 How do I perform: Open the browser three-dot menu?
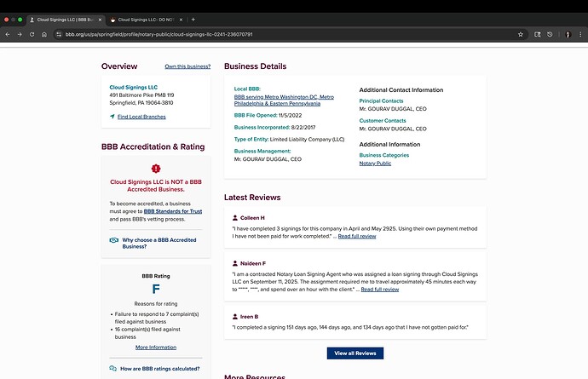point(581,34)
